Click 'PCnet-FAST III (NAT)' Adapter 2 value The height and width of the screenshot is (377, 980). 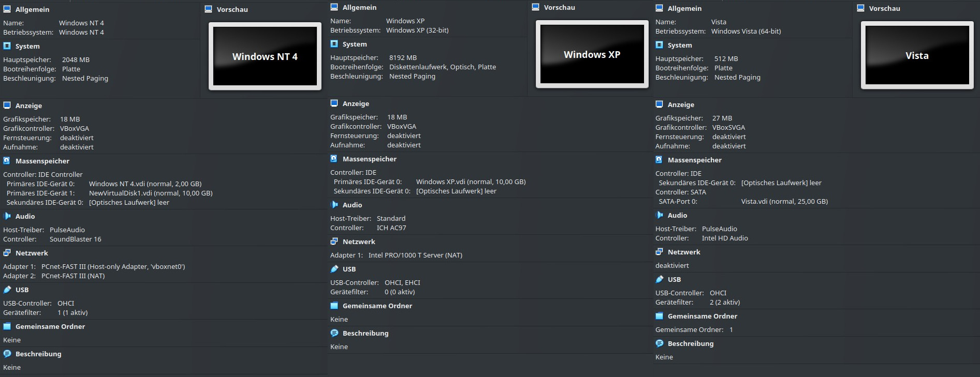coord(73,276)
